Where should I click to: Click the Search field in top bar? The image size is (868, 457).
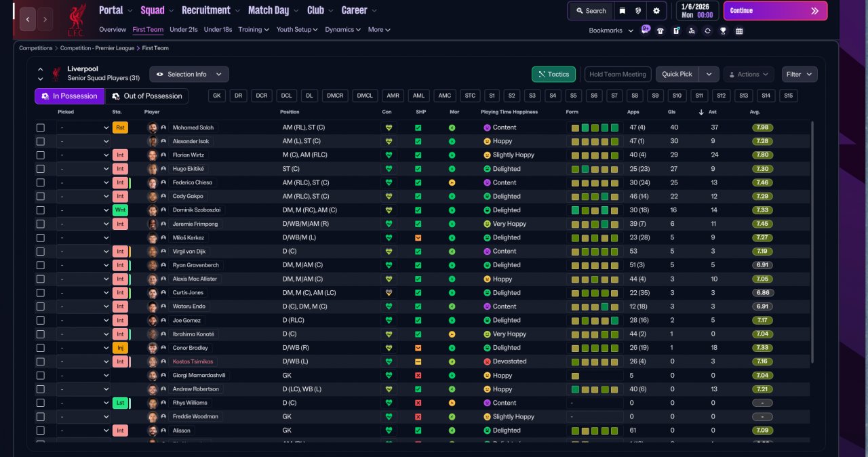pos(590,11)
